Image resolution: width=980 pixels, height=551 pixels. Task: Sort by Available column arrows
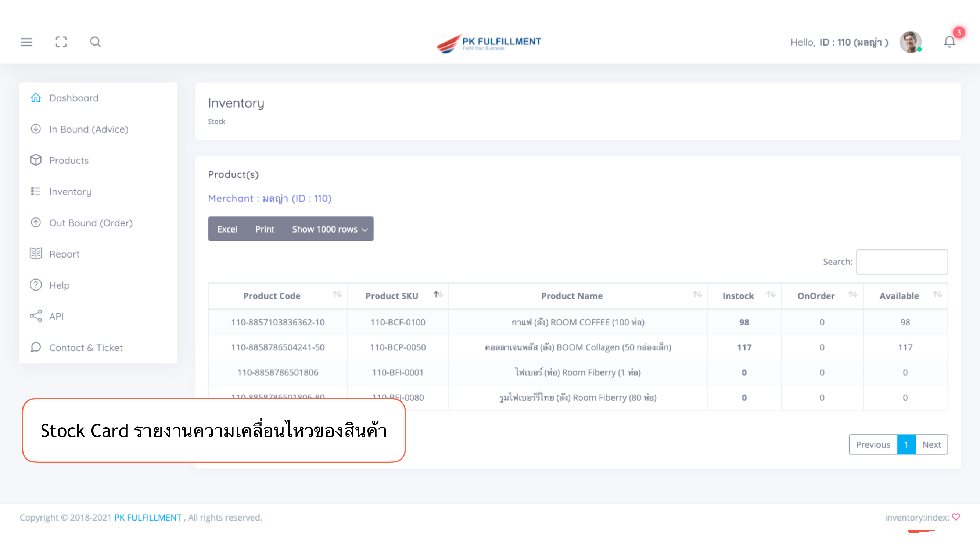pos(937,295)
